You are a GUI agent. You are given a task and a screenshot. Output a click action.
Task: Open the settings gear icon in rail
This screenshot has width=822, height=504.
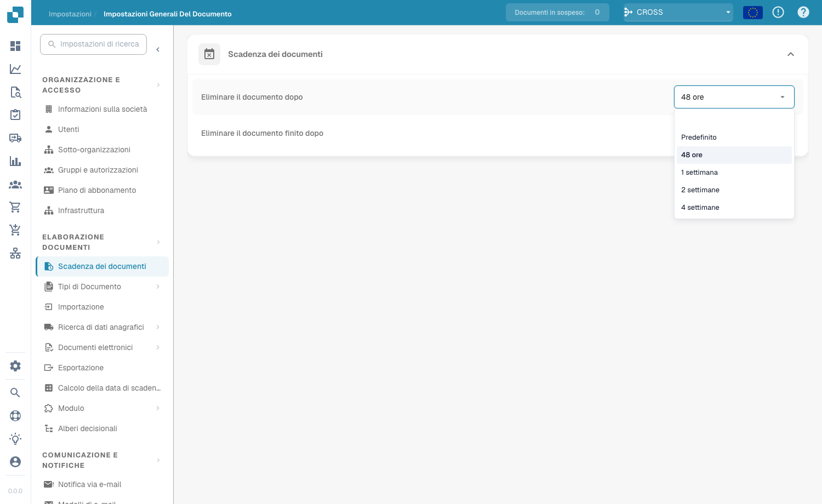click(15, 366)
